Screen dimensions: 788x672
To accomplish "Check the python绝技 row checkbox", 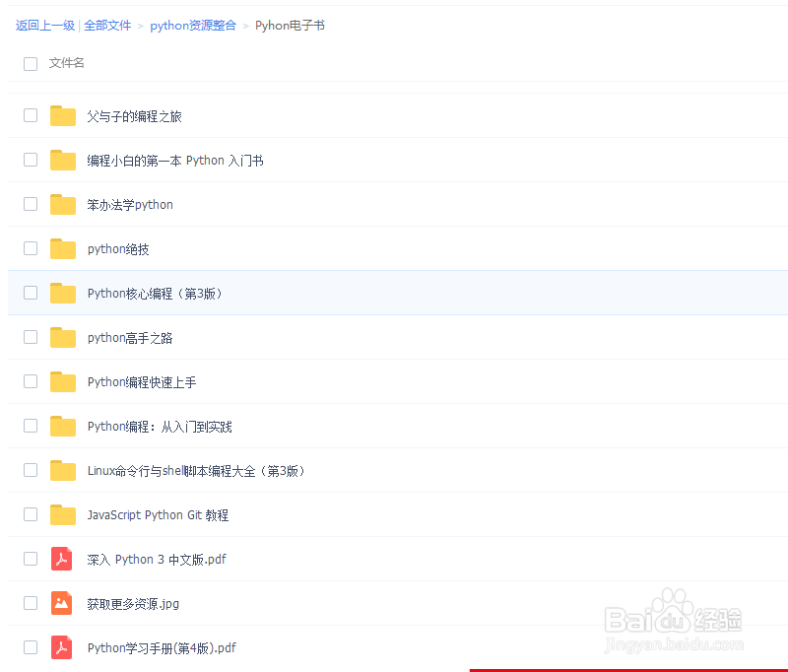I will click(31, 248).
